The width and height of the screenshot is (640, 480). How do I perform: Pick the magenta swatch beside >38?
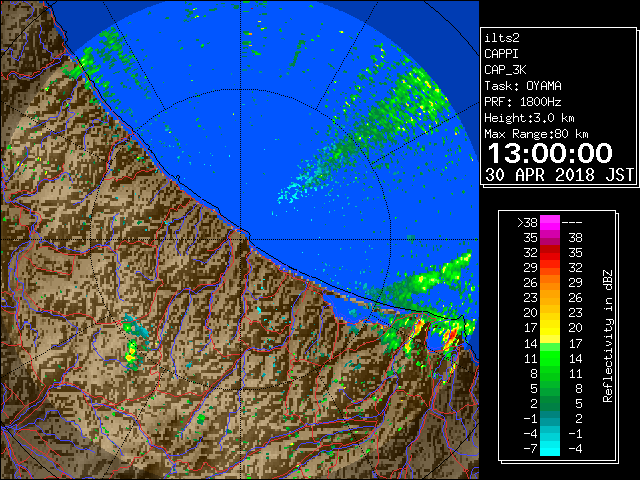pyautogui.click(x=550, y=222)
